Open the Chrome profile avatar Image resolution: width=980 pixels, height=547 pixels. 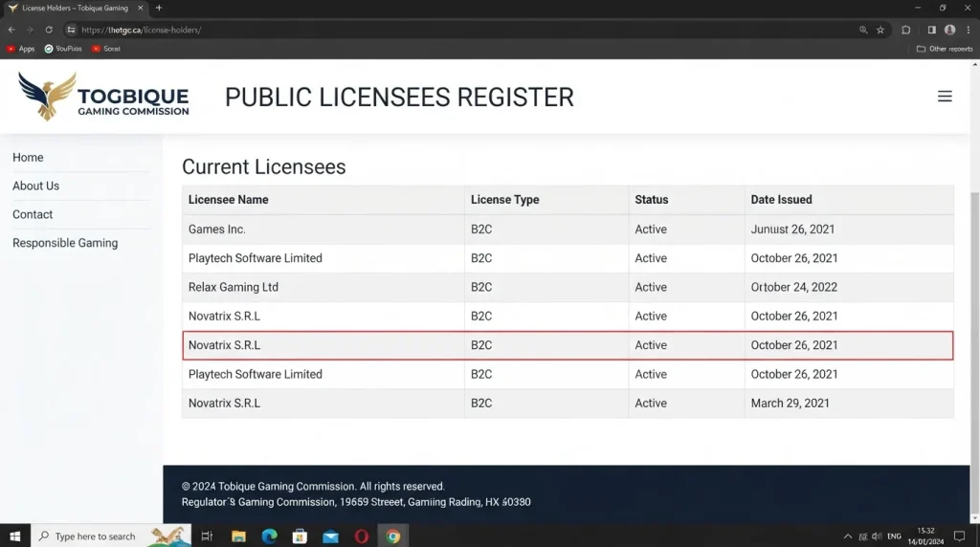950,30
